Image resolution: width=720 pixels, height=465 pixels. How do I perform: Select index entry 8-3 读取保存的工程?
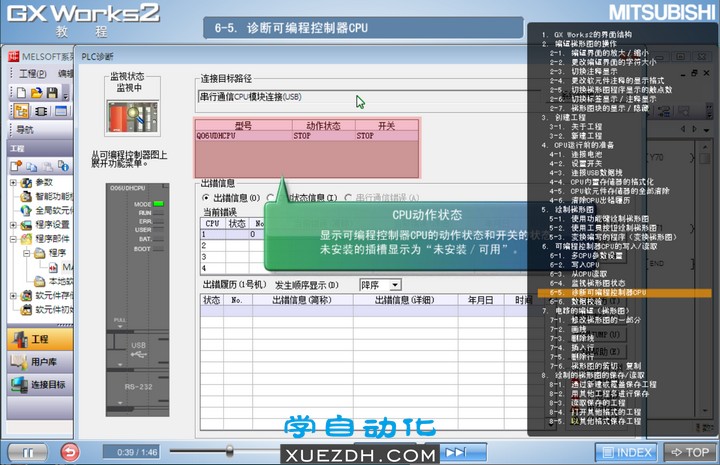coord(587,403)
